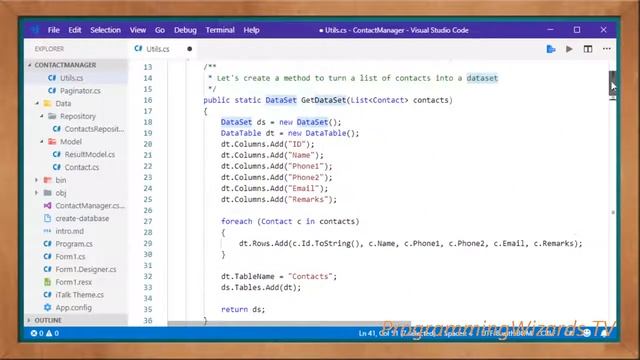Click the open changes icon in editor toolbar
This screenshot has height=360, width=640.
point(551,49)
